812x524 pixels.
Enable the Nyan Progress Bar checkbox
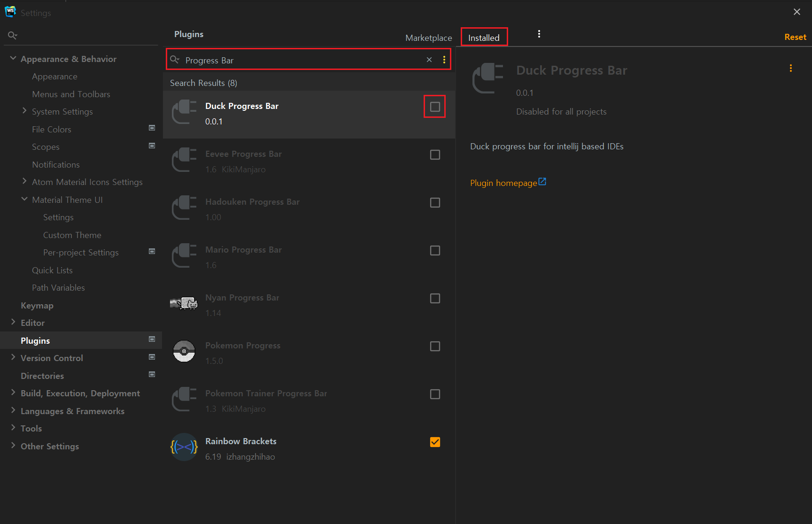(435, 298)
